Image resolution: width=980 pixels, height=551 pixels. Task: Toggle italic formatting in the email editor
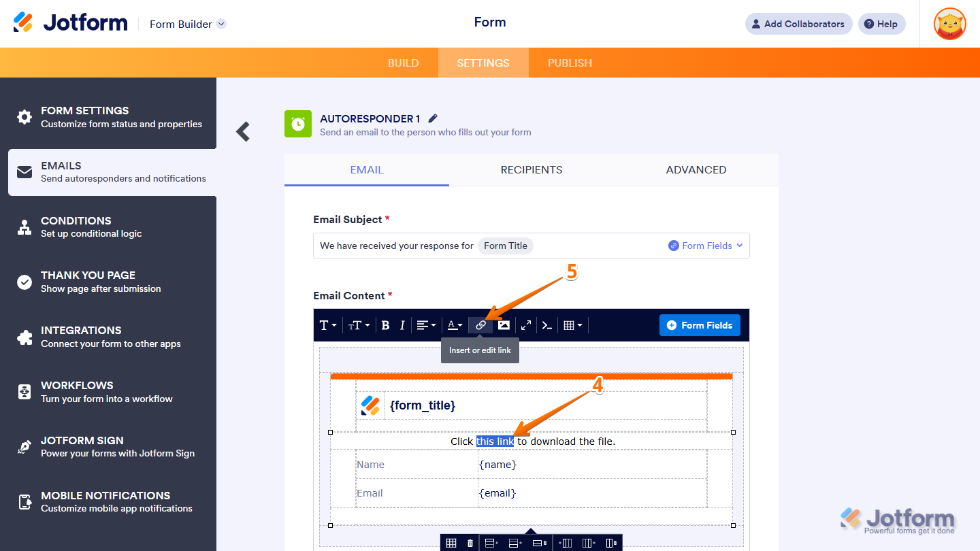point(402,324)
